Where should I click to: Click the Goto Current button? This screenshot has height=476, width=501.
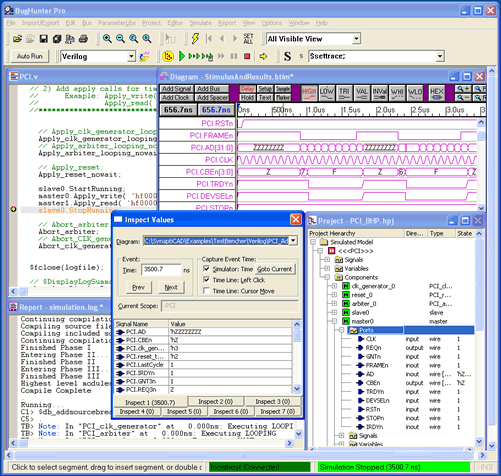pyautogui.click(x=274, y=269)
